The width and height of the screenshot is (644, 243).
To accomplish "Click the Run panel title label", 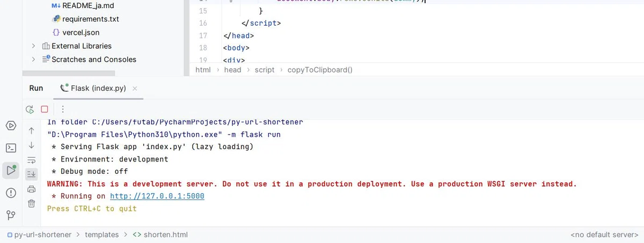I will click(x=36, y=88).
